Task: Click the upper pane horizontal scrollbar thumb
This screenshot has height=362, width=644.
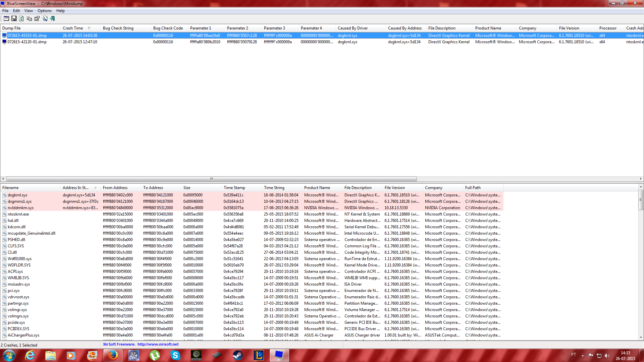Action: [211, 179]
